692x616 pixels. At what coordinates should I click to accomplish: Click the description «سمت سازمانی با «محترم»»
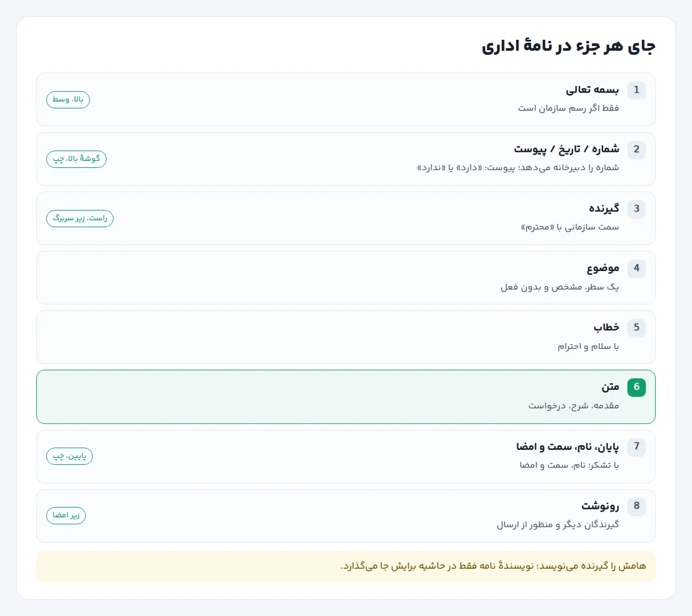tap(570, 227)
